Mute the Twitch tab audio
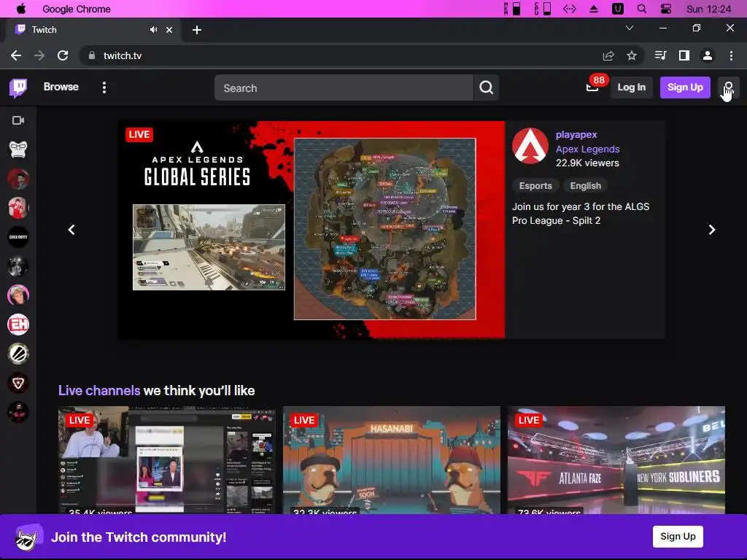The width and height of the screenshot is (747, 560). click(153, 29)
